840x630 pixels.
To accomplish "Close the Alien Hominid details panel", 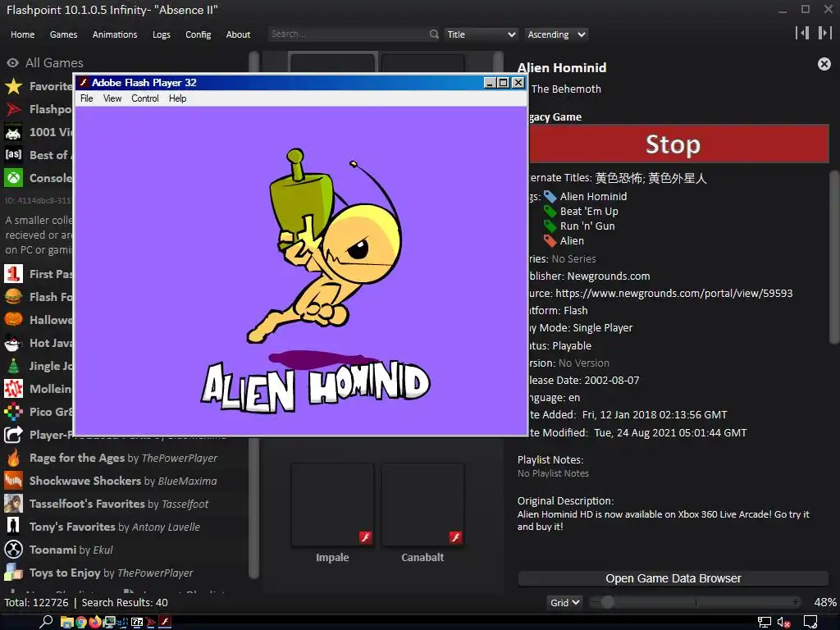I will (824, 64).
